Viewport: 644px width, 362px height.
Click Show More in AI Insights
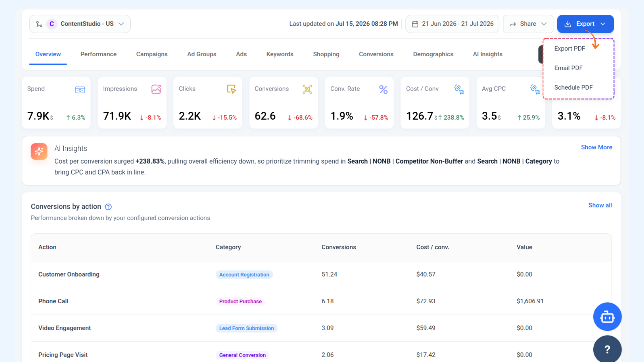click(596, 147)
